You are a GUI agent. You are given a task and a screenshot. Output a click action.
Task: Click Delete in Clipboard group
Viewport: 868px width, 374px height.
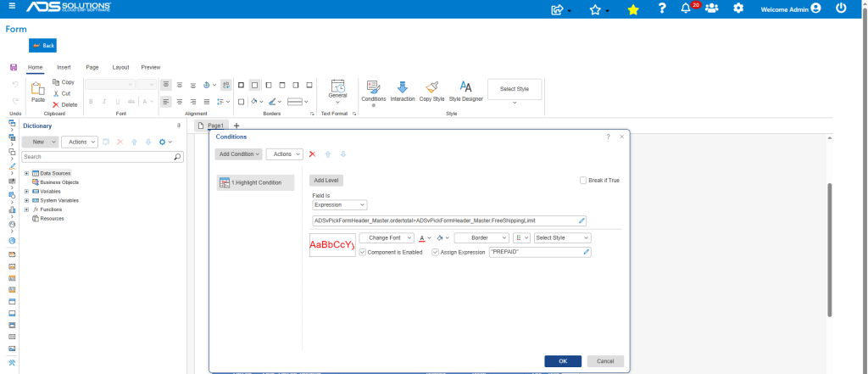64,104
